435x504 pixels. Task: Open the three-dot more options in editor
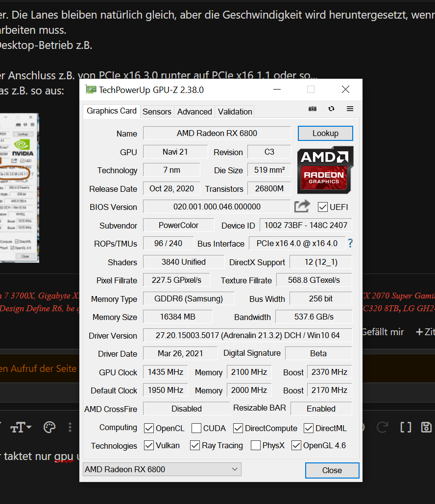70,428
